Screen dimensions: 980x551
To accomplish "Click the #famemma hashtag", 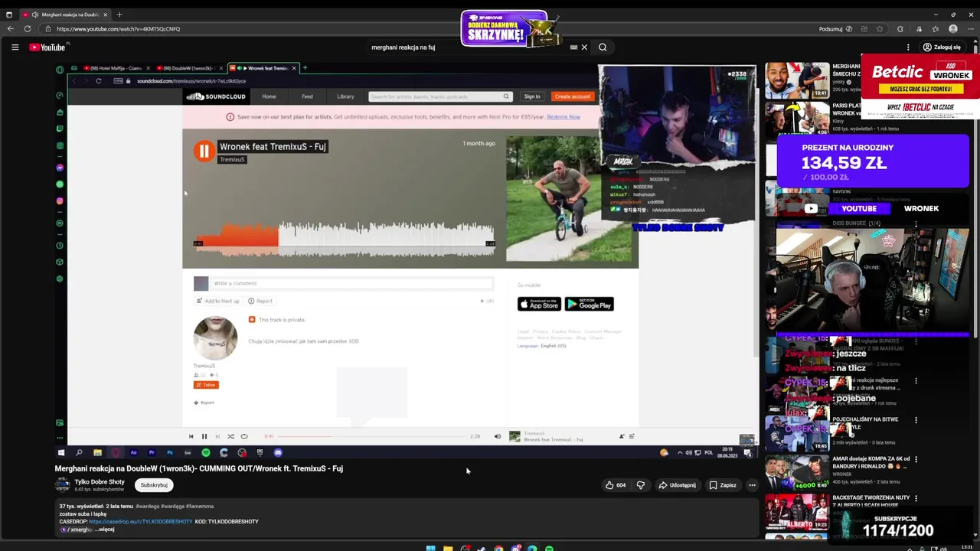I will 200,507.
